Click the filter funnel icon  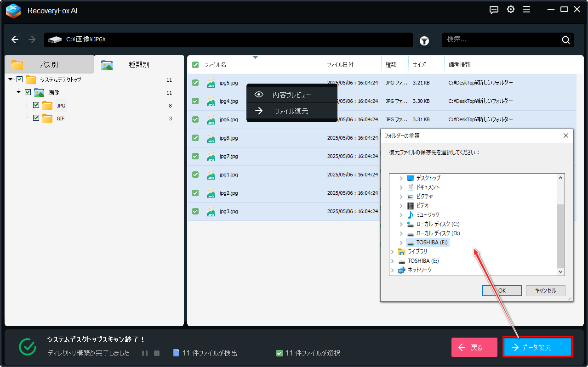[x=424, y=41]
